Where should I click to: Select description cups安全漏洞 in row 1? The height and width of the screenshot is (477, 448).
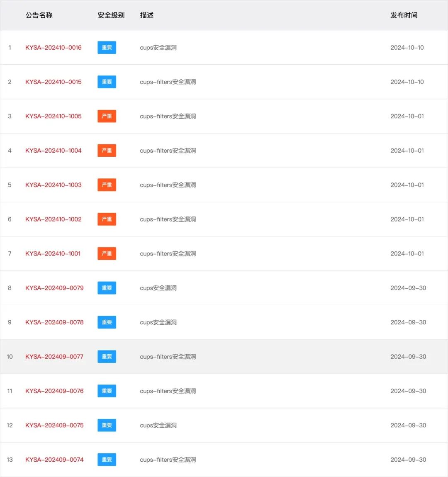point(158,47)
